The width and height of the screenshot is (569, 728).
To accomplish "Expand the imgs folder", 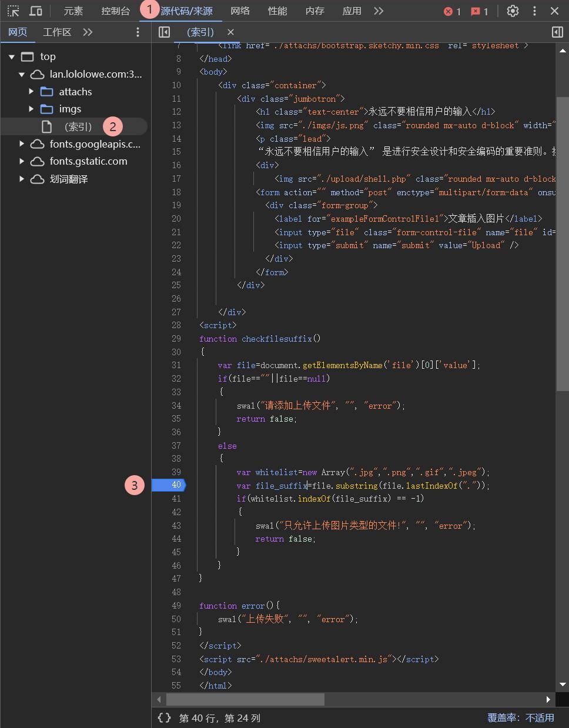I will point(31,109).
